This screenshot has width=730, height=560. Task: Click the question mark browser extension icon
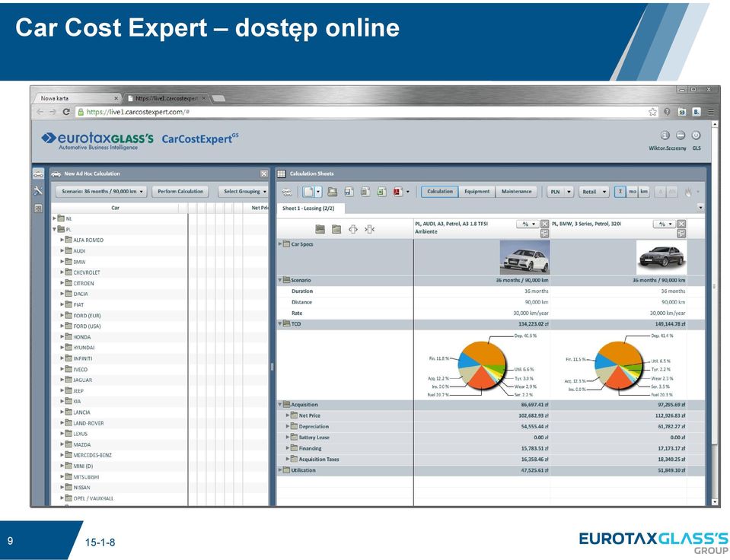coord(667,112)
